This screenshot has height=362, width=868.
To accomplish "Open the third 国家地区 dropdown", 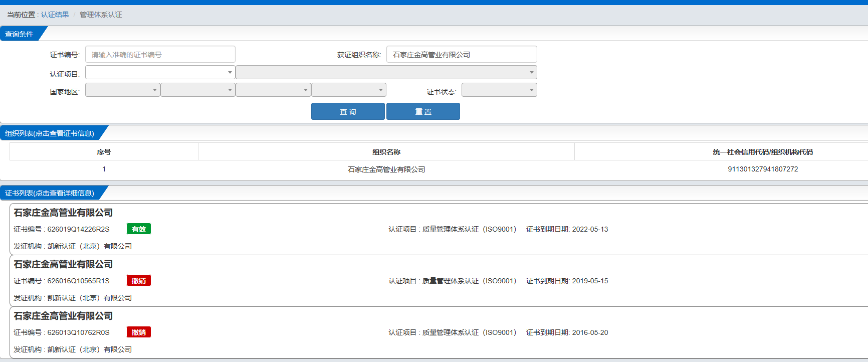I will coord(273,90).
